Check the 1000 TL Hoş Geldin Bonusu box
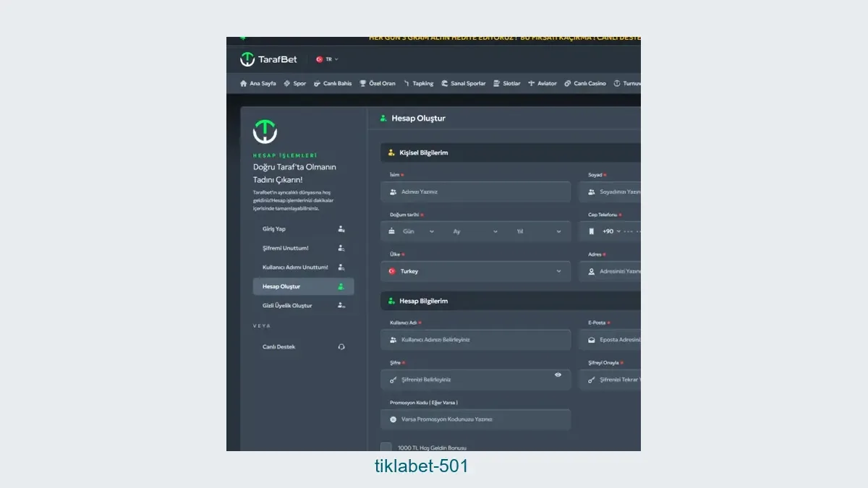The image size is (868, 488). pos(386,448)
